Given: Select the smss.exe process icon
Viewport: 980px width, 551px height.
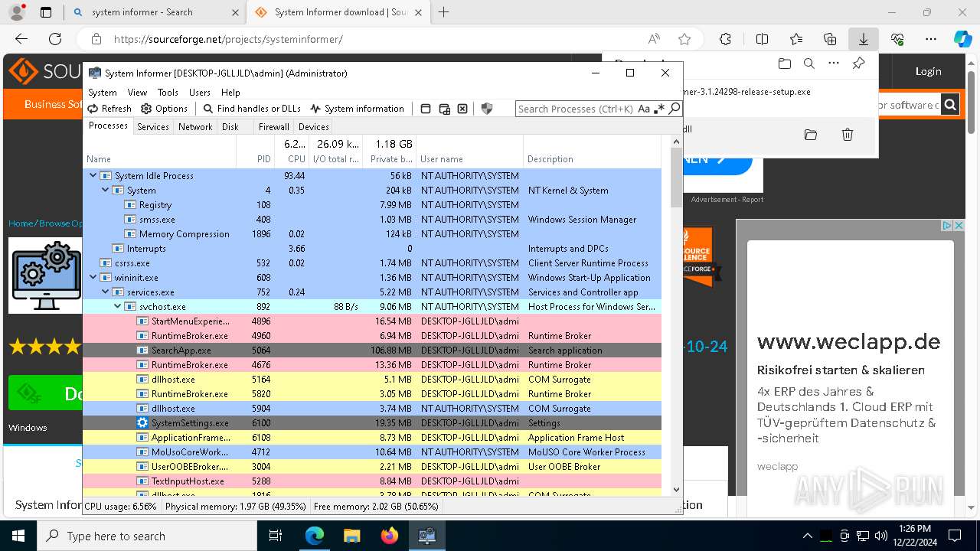Looking at the screenshot, I should click(x=130, y=219).
